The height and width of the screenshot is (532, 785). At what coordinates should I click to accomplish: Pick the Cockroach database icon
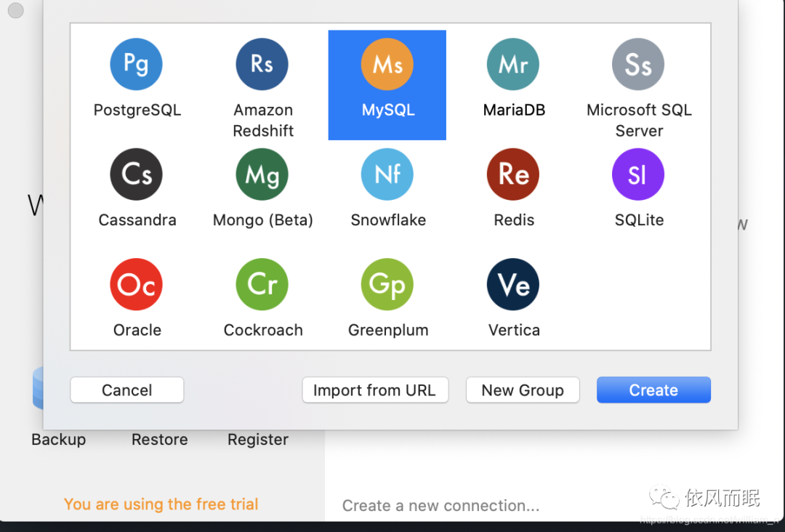[262, 284]
